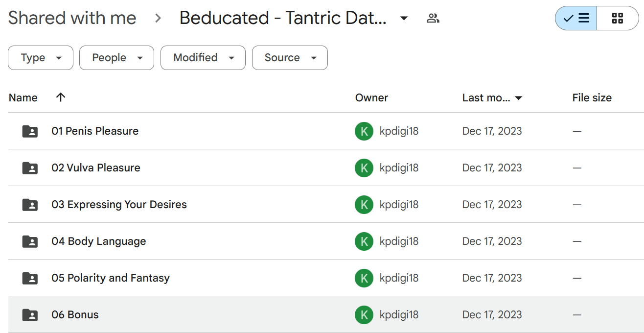Switch to grid layout view
The height and width of the screenshot is (333, 644).
(x=618, y=19)
